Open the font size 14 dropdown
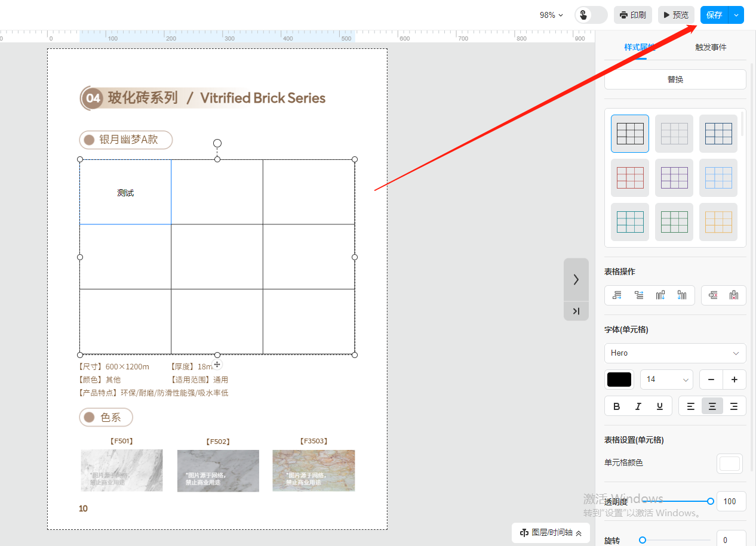 click(x=666, y=380)
